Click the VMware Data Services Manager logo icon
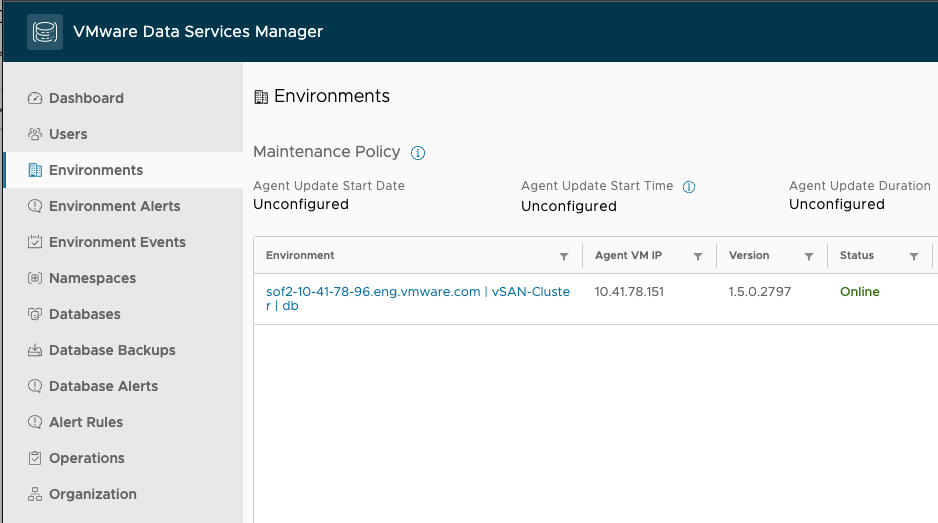This screenshot has width=938, height=523. (44, 32)
